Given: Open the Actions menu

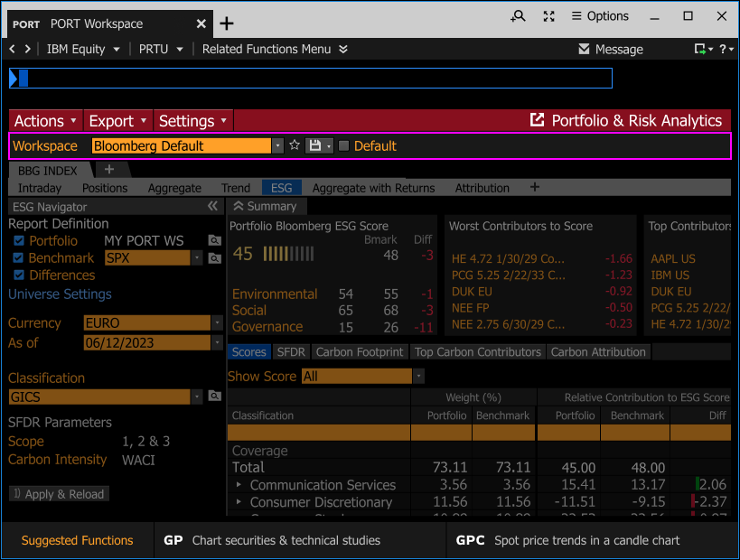Looking at the screenshot, I should (x=46, y=121).
